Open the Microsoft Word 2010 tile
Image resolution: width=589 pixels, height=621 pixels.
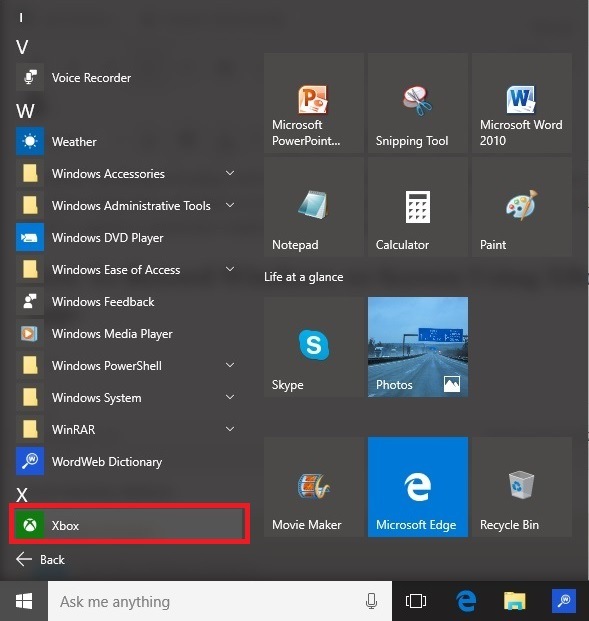click(522, 103)
